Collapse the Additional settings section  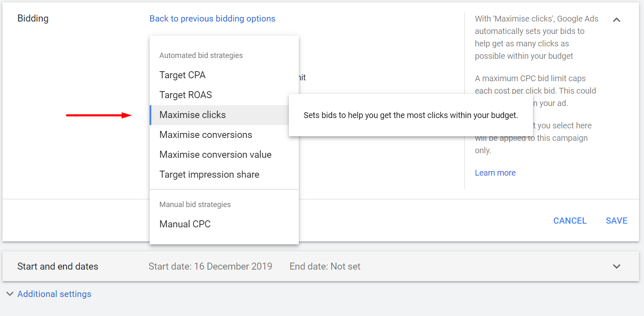point(54,294)
